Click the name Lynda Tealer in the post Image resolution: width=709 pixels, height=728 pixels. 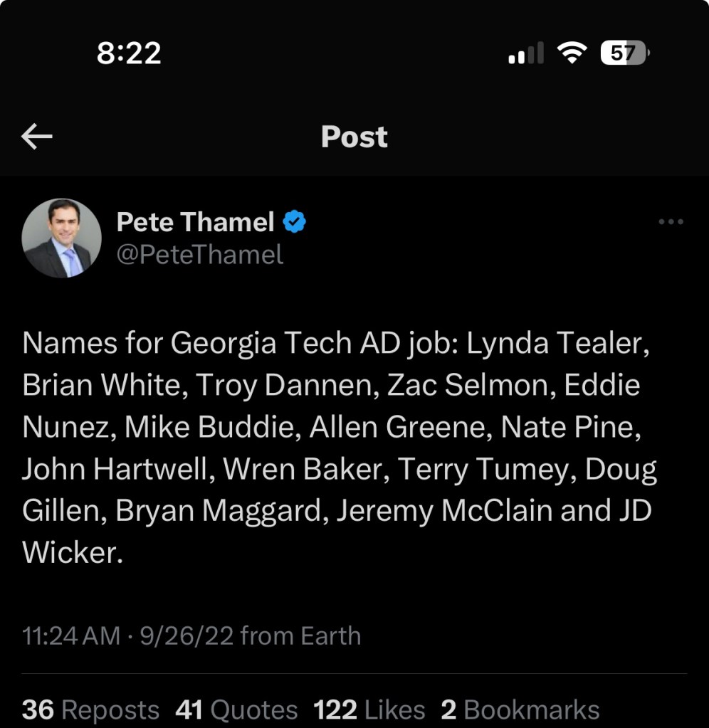click(x=558, y=344)
